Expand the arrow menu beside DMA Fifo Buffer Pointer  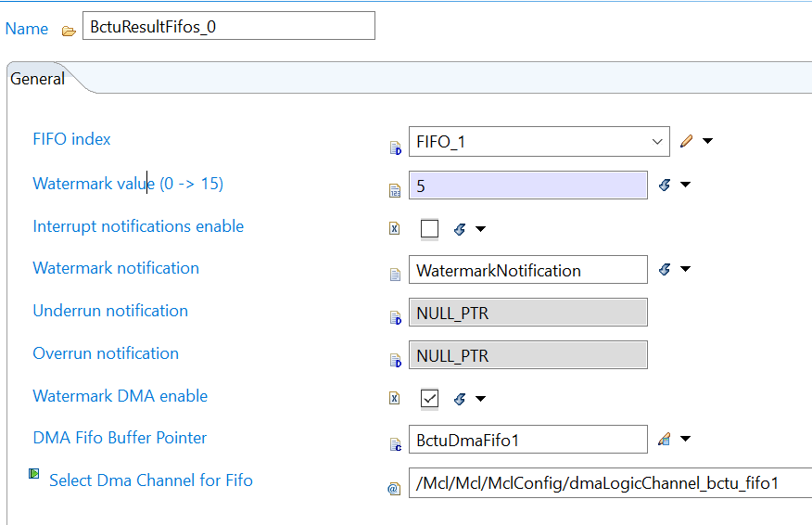686,440
